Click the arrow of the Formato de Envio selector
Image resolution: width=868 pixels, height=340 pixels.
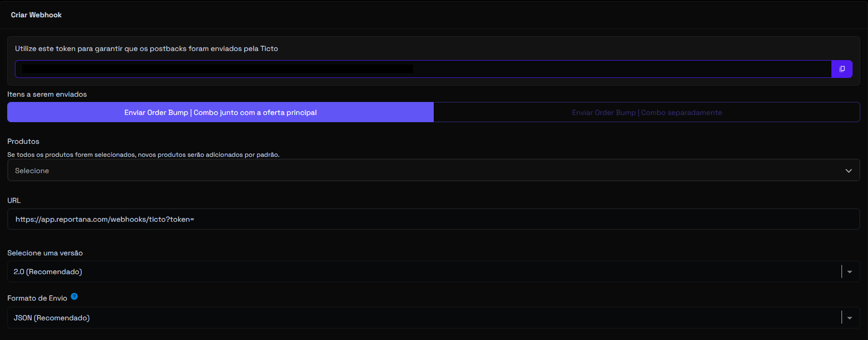tap(850, 318)
